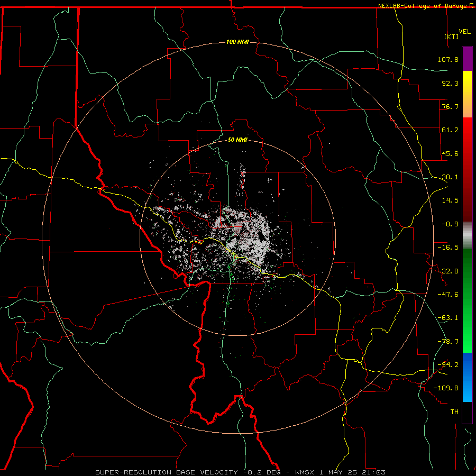
Task: Select the -109.8 legend value
Action: pyautogui.click(x=446, y=388)
